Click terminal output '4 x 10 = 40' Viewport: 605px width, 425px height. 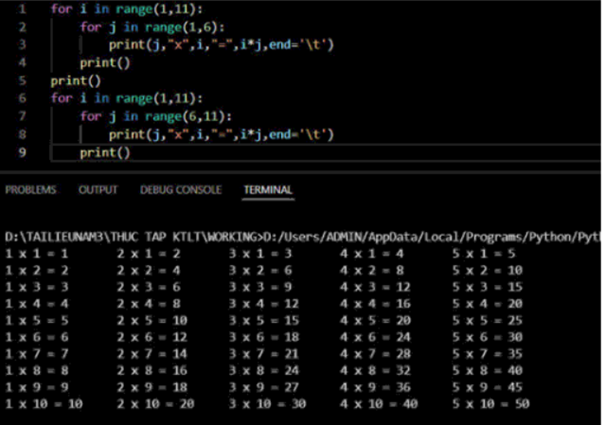(x=379, y=404)
